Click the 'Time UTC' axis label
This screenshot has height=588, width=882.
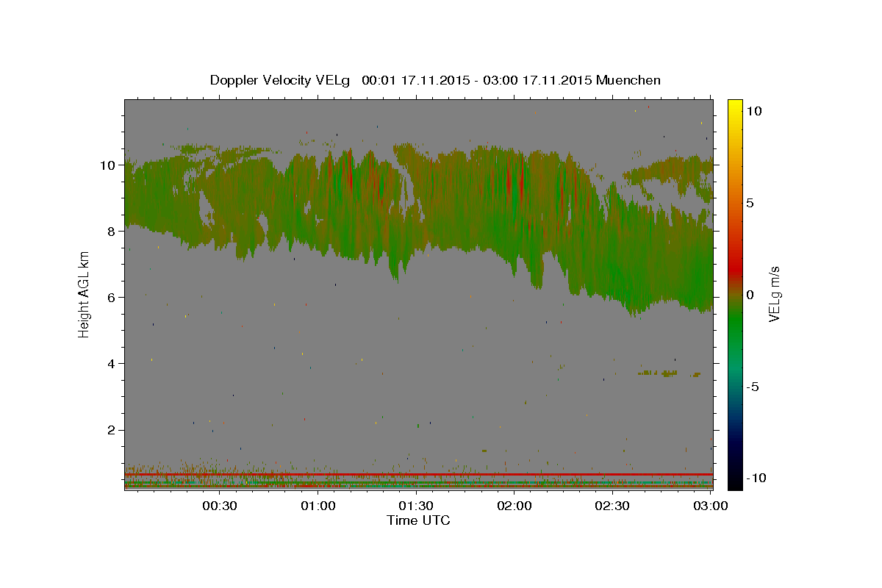[418, 520]
